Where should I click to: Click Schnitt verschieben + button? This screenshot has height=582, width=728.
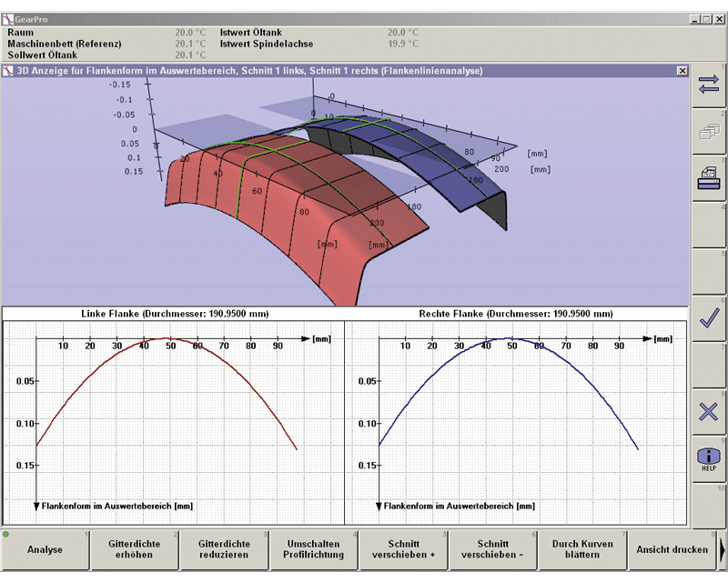point(403,550)
